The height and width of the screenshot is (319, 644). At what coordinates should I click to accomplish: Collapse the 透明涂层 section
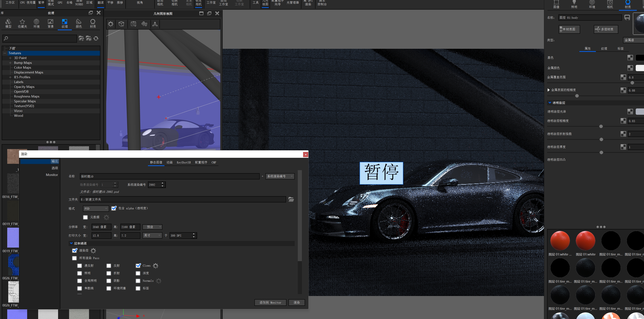(549, 103)
